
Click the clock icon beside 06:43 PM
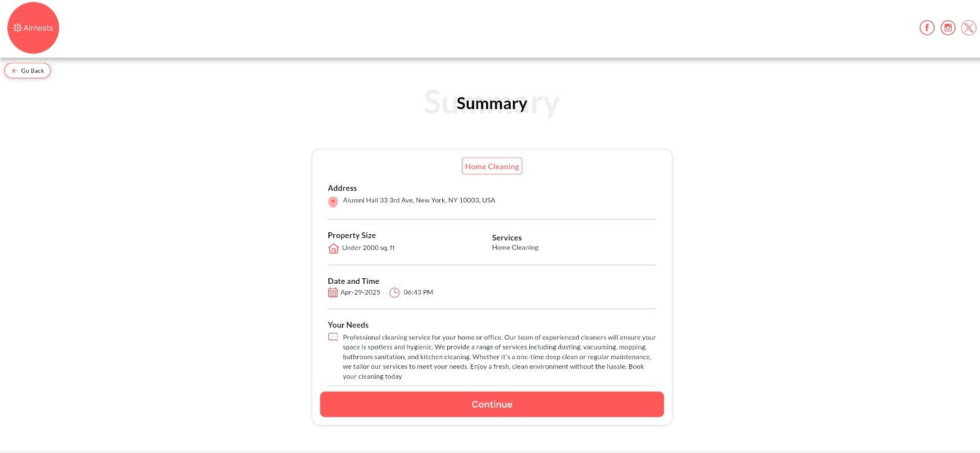coord(394,293)
